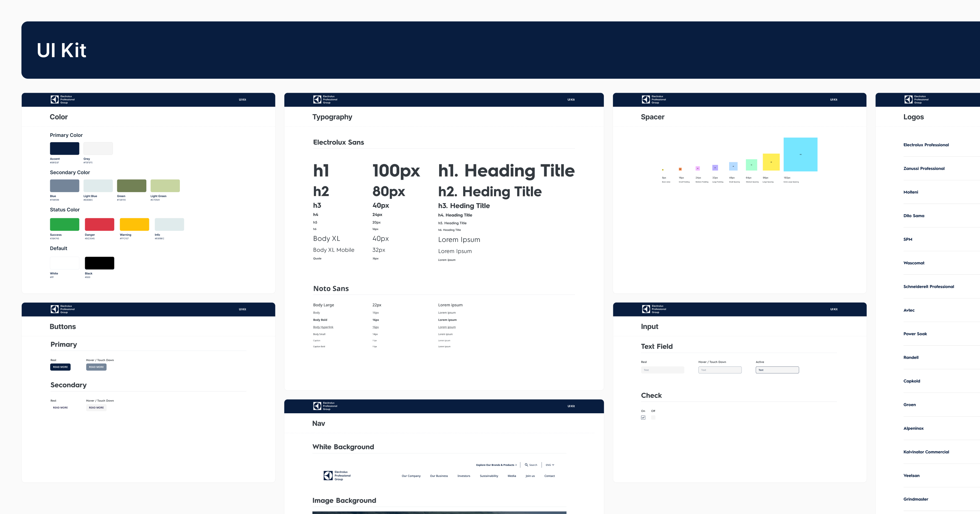980x514 pixels.
Task: Click the Zanussi Professional logos entry
Action: pos(924,168)
